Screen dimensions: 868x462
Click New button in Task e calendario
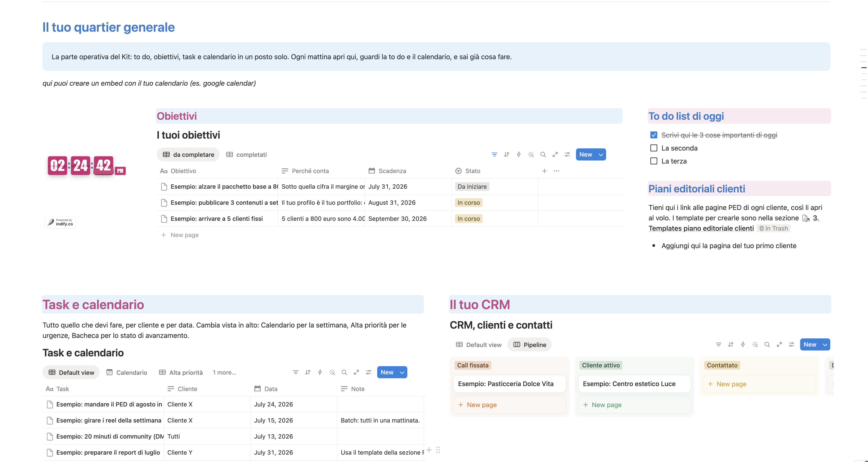(x=387, y=372)
